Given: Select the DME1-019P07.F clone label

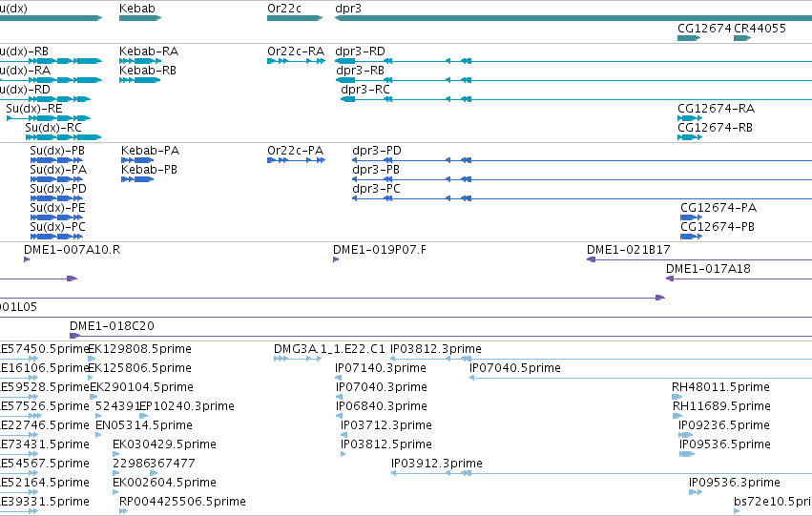Looking at the screenshot, I should click(x=380, y=250).
